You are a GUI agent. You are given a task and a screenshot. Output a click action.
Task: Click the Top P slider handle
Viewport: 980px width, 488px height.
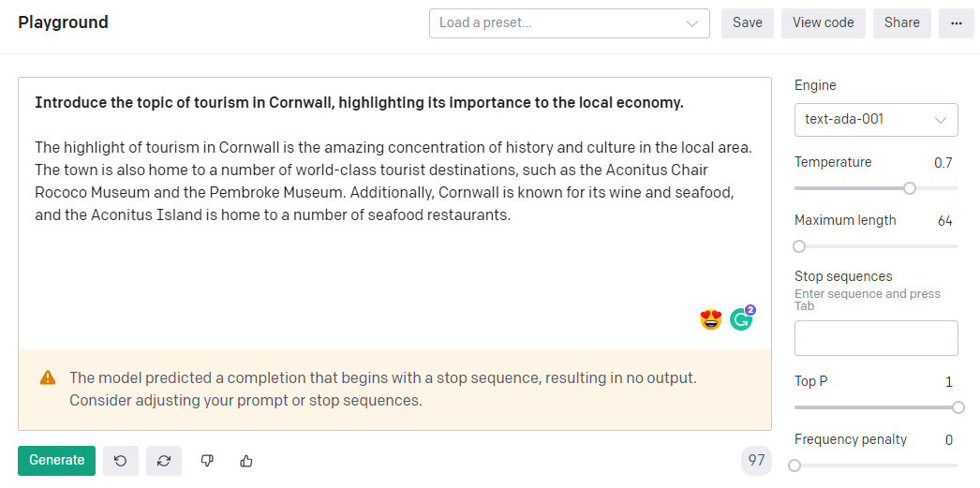coord(958,407)
